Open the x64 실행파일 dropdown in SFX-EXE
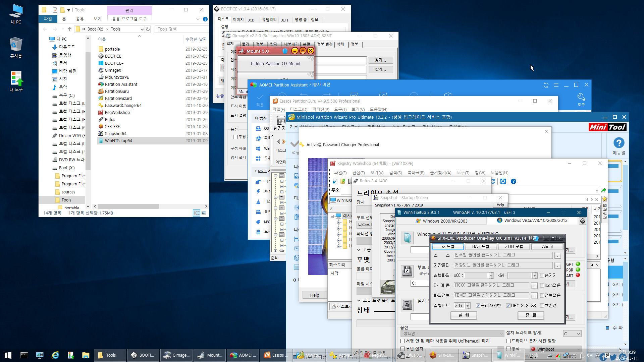644x362 pixels. coord(535,276)
